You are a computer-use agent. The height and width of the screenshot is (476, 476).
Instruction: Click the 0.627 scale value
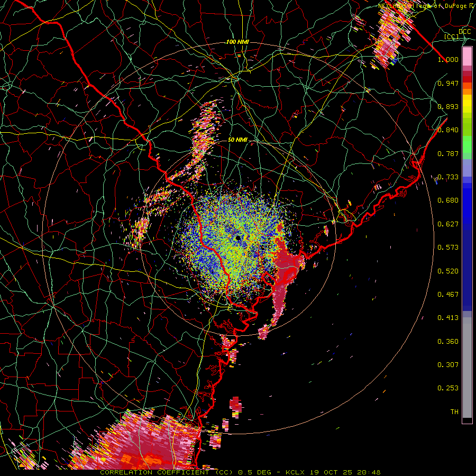click(x=448, y=224)
